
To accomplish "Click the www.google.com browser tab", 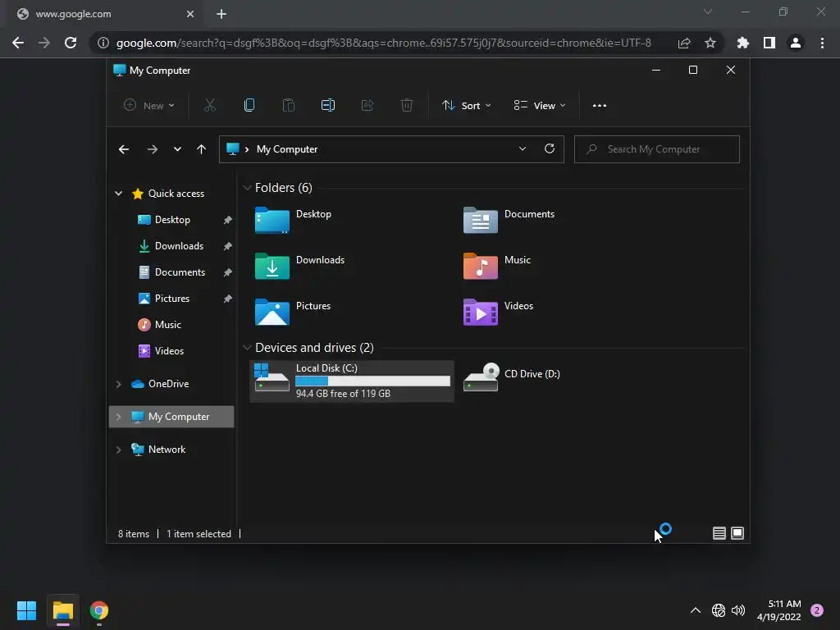I will coord(104,14).
